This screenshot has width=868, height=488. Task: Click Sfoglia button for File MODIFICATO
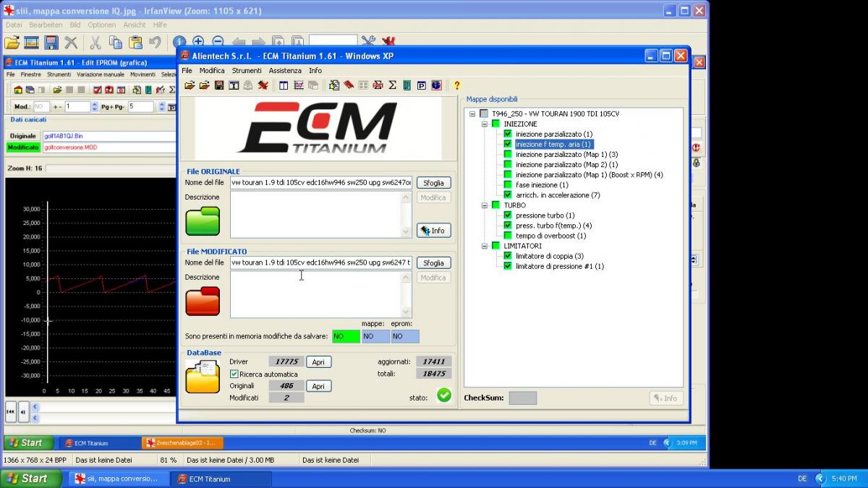(433, 263)
